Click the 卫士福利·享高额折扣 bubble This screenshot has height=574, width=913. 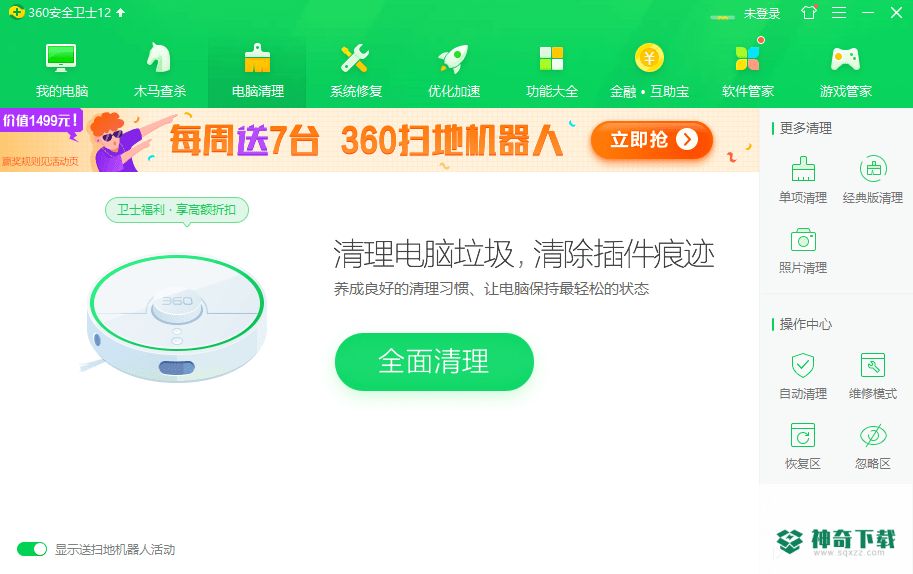(x=176, y=210)
